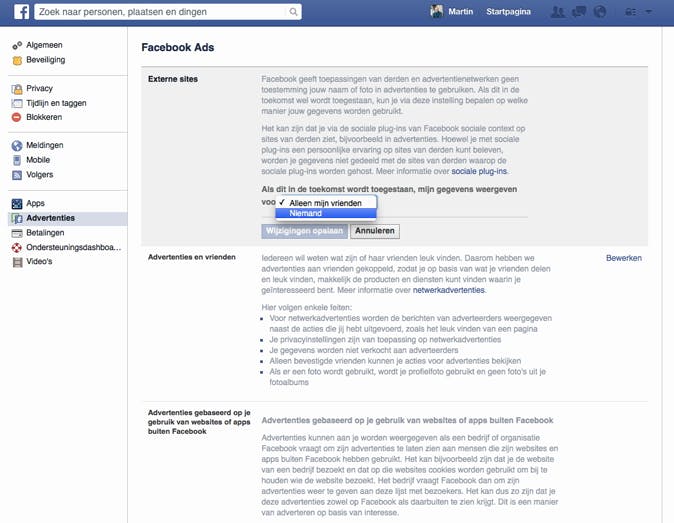Click the Facebook logo icon

point(21,12)
